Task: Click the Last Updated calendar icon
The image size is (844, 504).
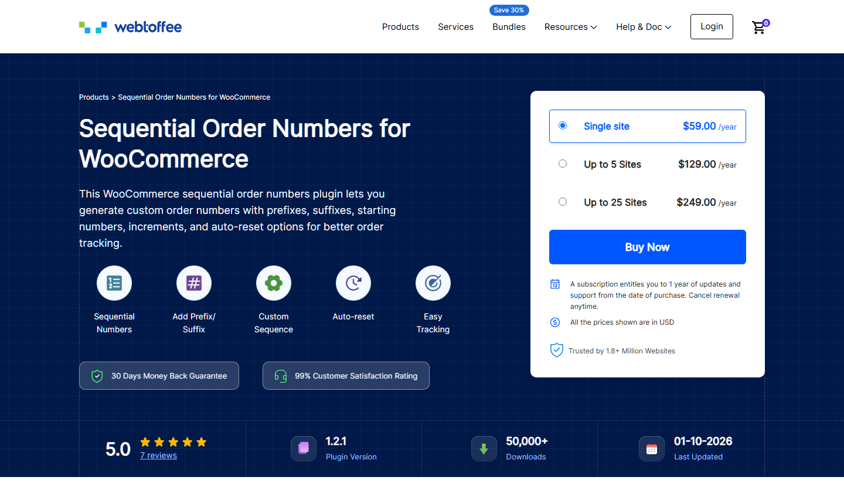Action: click(x=652, y=449)
